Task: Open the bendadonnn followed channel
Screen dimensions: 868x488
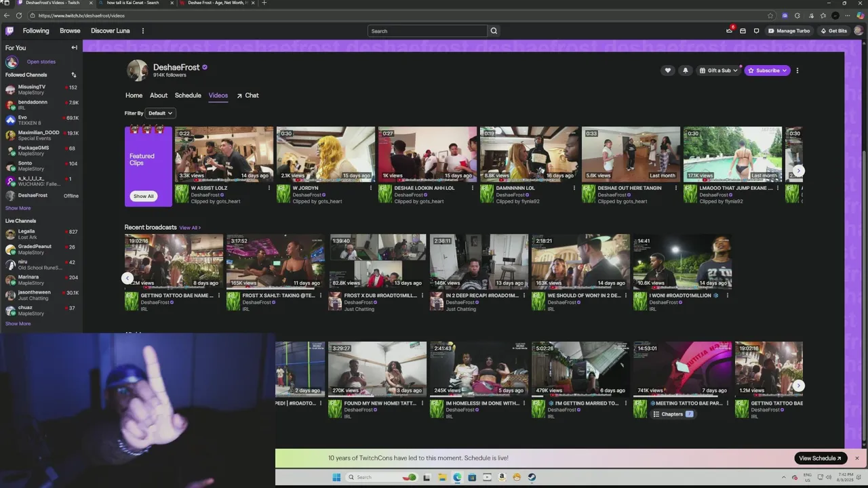Action: 42,105
